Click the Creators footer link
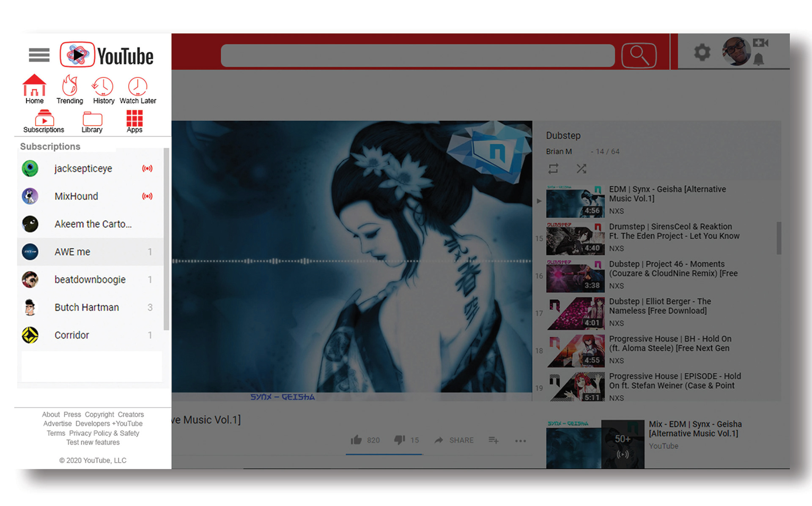The width and height of the screenshot is (812, 506). click(131, 414)
